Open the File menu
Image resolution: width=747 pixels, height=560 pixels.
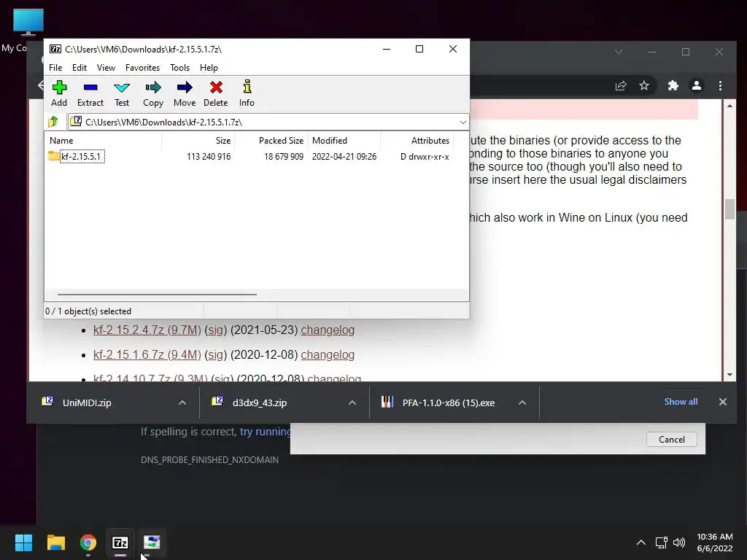tap(55, 68)
